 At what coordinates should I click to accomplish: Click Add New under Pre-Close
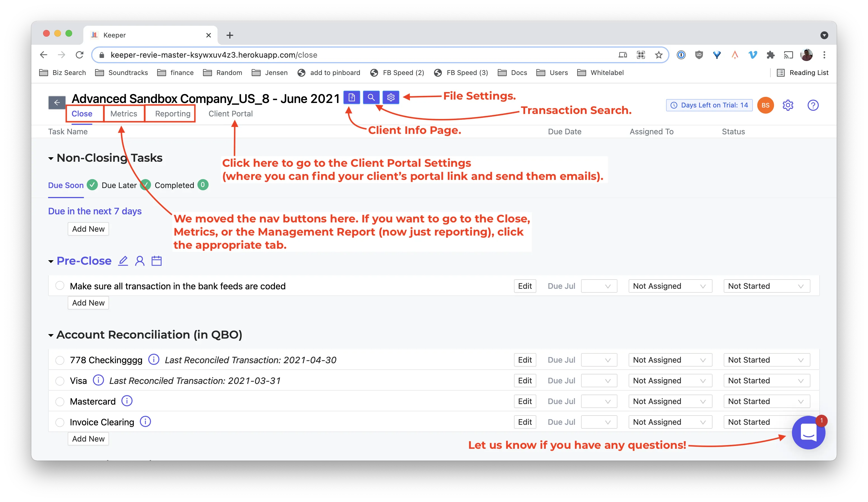tap(88, 303)
